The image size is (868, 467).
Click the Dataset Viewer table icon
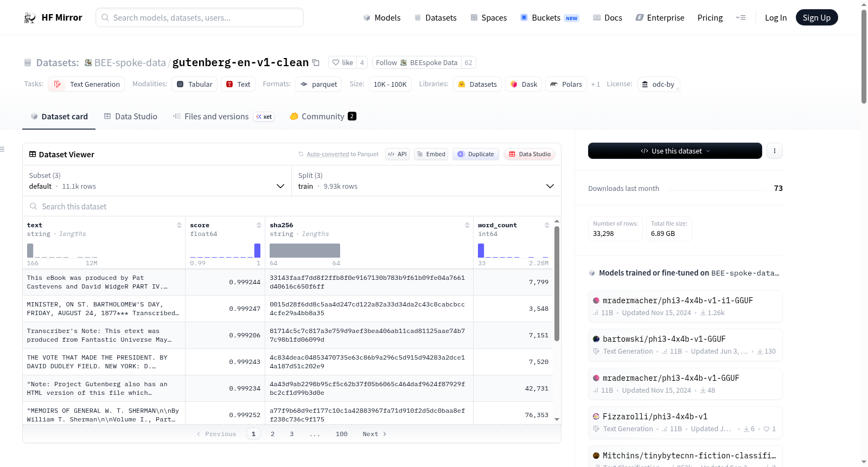[x=33, y=155]
